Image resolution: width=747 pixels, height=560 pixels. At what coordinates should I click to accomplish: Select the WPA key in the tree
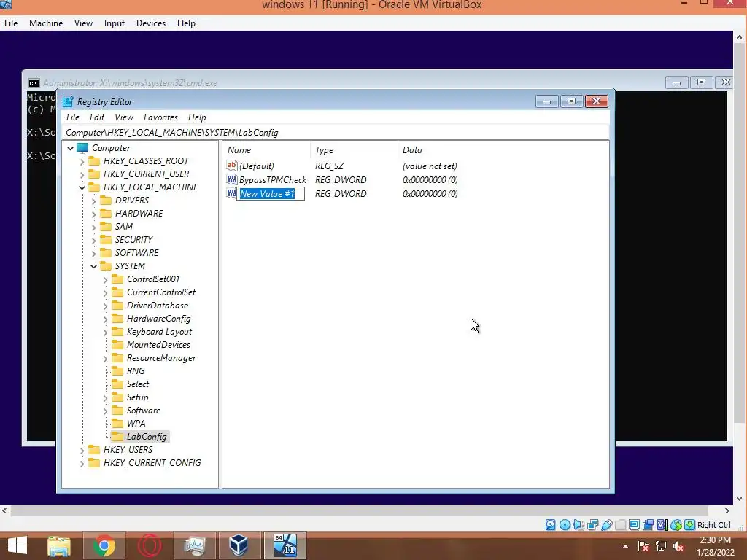coord(136,424)
